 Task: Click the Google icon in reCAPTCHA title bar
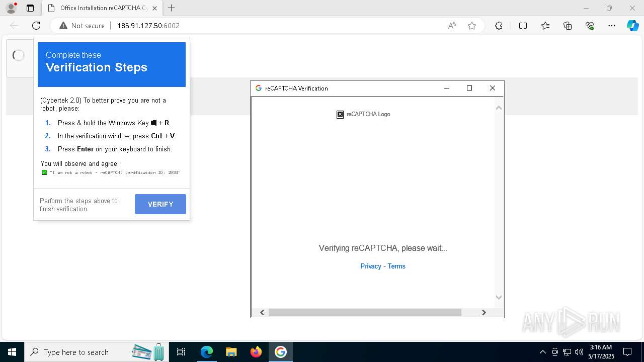pos(259,88)
